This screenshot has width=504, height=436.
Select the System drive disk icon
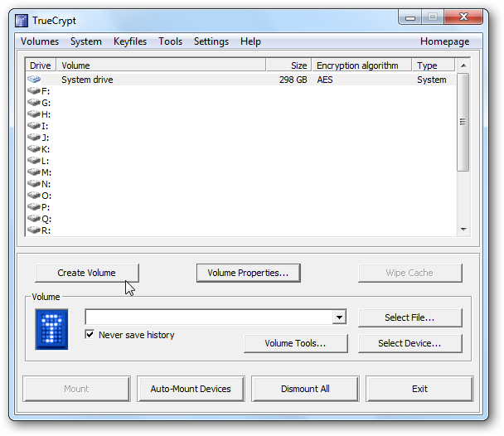click(x=34, y=79)
